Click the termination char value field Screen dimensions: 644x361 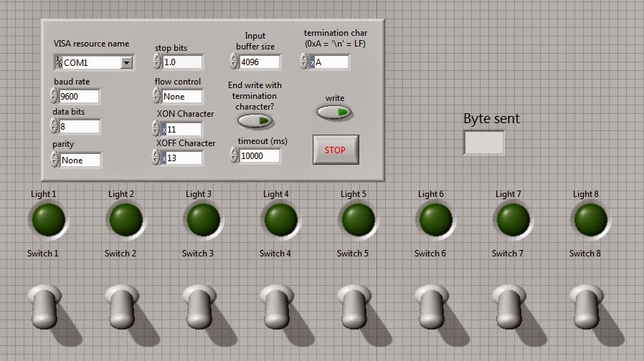tap(331, 62)
